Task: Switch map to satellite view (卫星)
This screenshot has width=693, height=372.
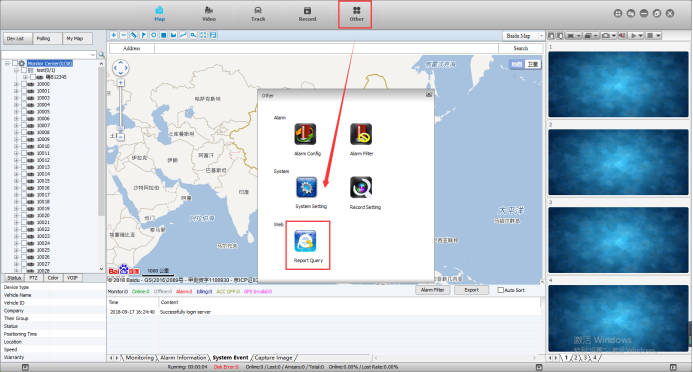Action: (x=533, y=65)
